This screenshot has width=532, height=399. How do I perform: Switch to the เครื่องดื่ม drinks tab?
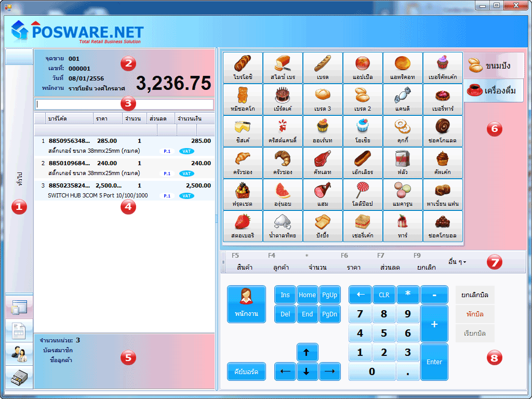[493, 91]
